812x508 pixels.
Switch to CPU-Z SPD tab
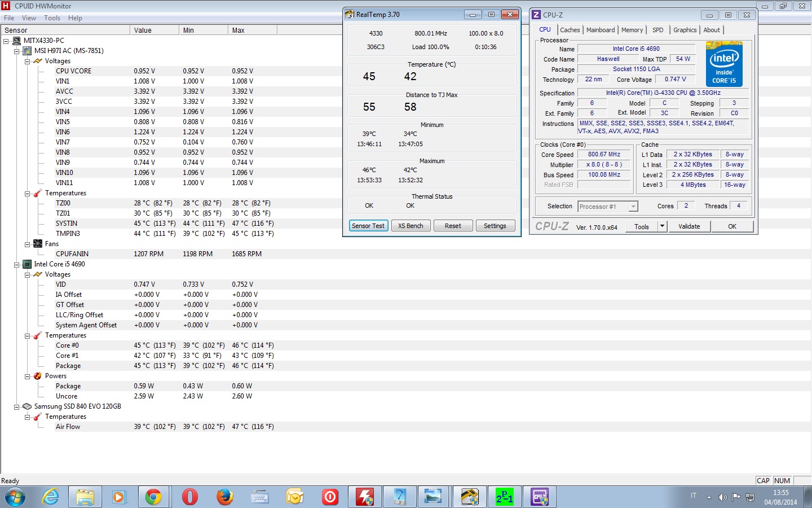[658, 30]
